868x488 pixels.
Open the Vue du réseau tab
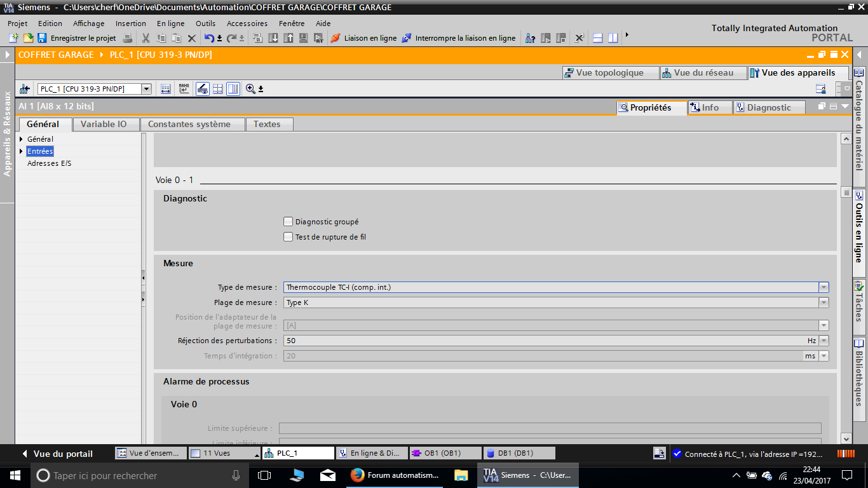pyautogui.click(x=697, y=73)
